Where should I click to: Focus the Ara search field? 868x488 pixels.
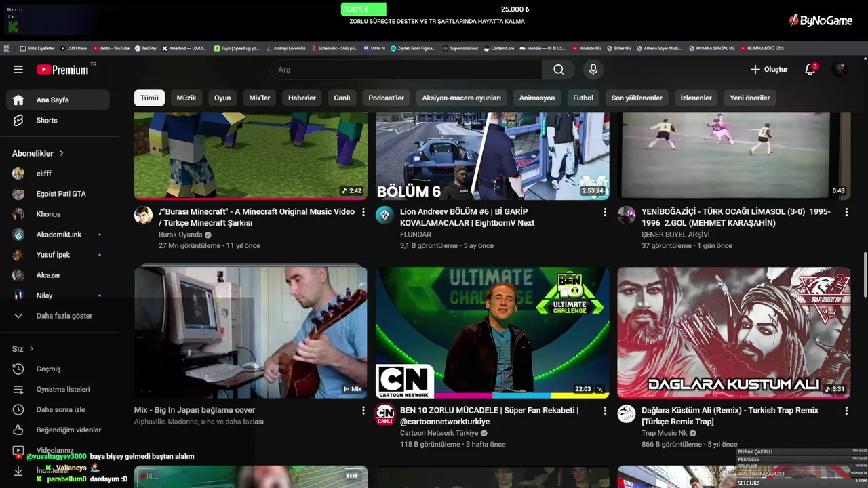coord(406,69)
